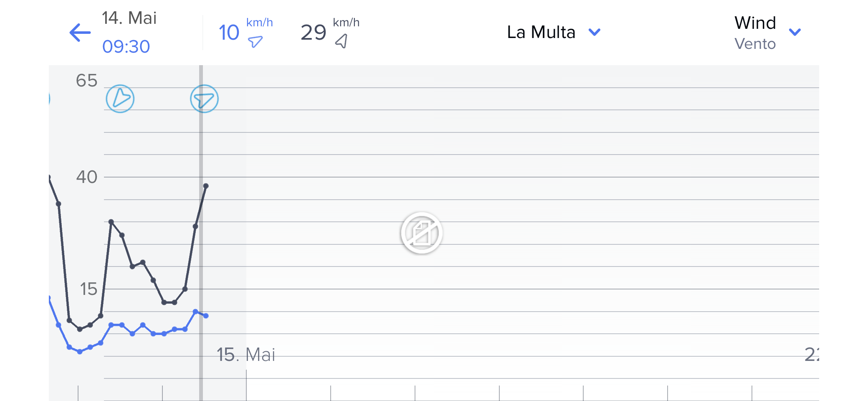Viewport: 868px width, 401px height.
Task: Click the circled direction icon at the time marker
Action: [204, 99]
